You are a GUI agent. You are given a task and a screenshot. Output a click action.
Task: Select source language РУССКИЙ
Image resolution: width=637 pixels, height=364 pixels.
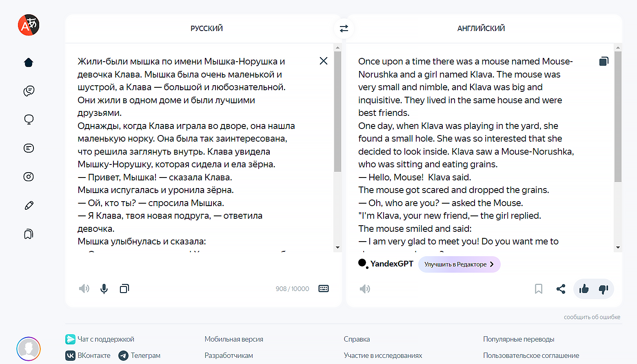206,28
